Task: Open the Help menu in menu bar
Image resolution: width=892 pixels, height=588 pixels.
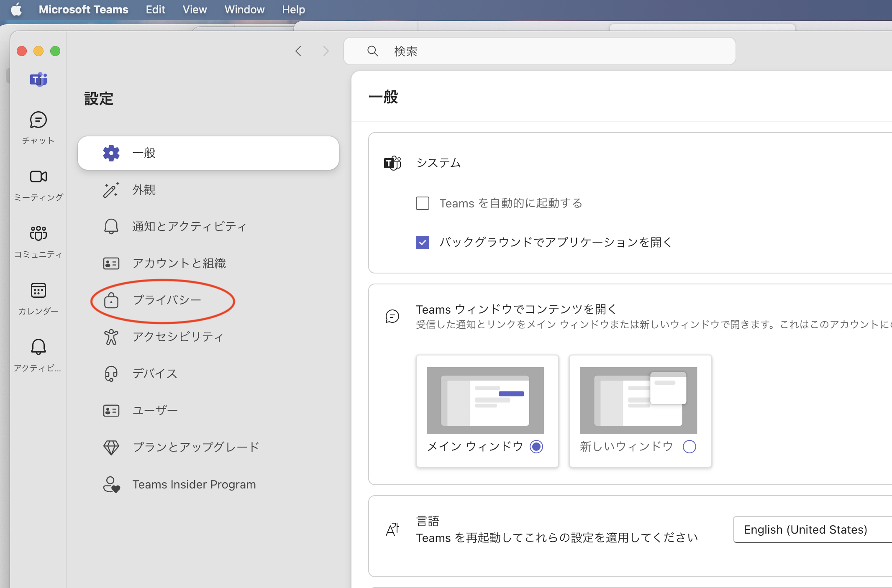Action: 293,9
